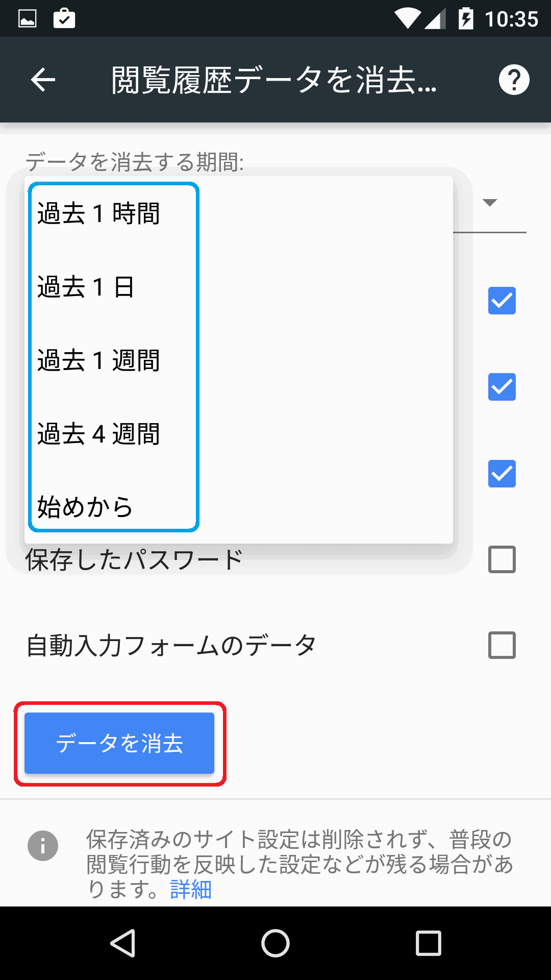
Task: Tap Android home circle button
Action: [275, 943]
